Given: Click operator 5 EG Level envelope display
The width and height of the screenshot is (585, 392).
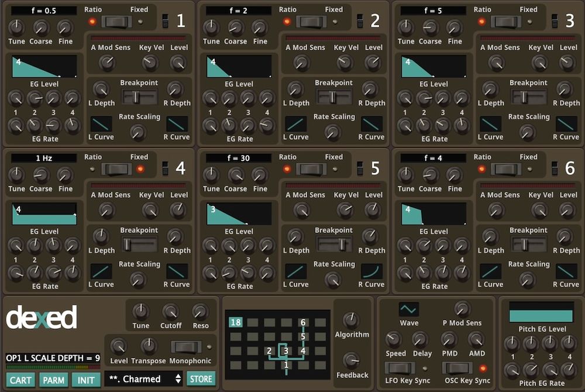Looking at the screenshot, I should (239, 214).
